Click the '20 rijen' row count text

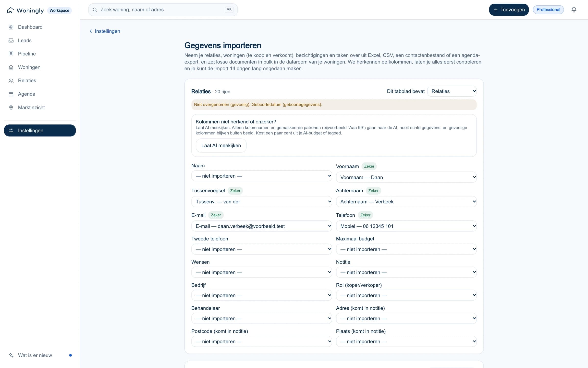[222, 92]
